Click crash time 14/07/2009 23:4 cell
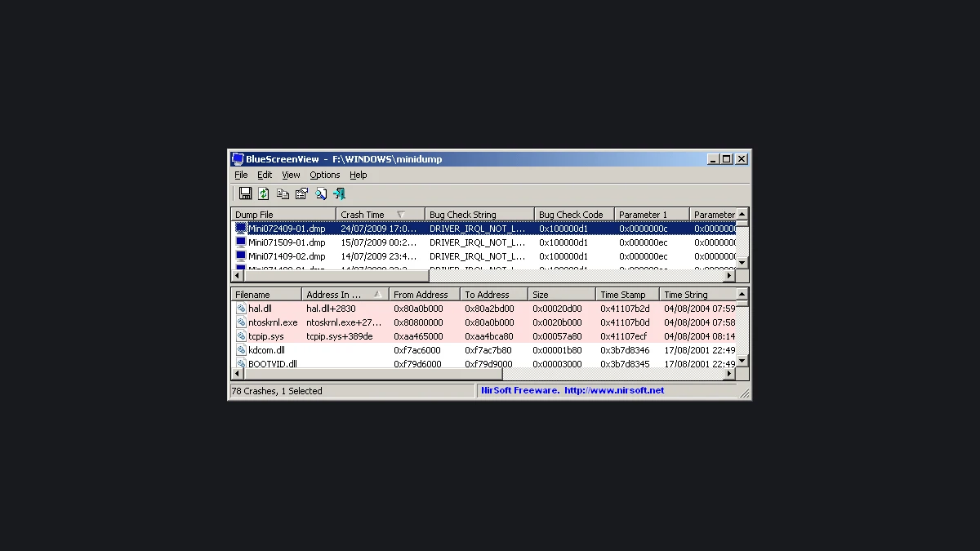Viewport: 980px width, 551px height. point(378,256)
